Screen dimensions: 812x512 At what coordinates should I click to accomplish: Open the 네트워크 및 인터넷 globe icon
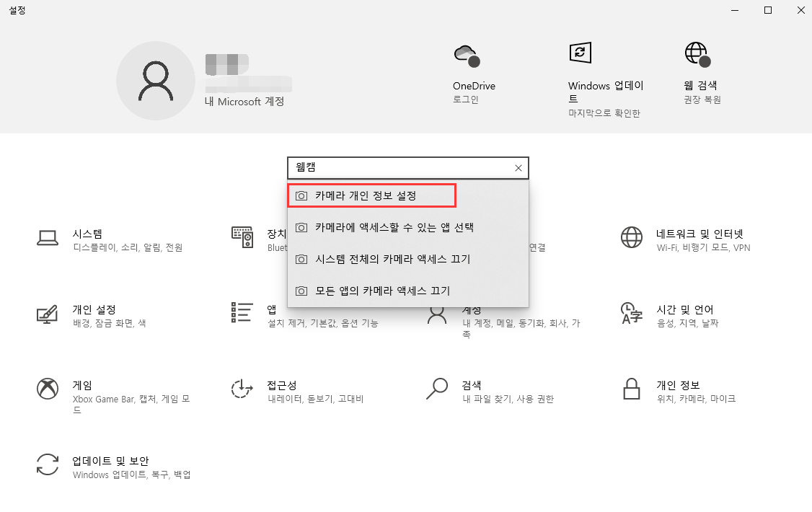pyautogui.click(x=632, y=237)
